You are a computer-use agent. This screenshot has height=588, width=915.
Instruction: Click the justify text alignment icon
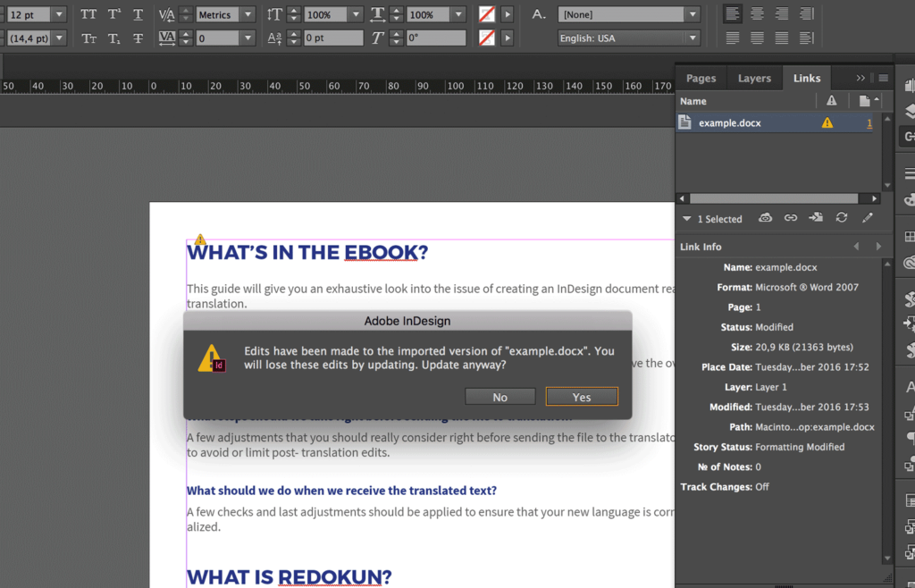click(x=733, y=37)
